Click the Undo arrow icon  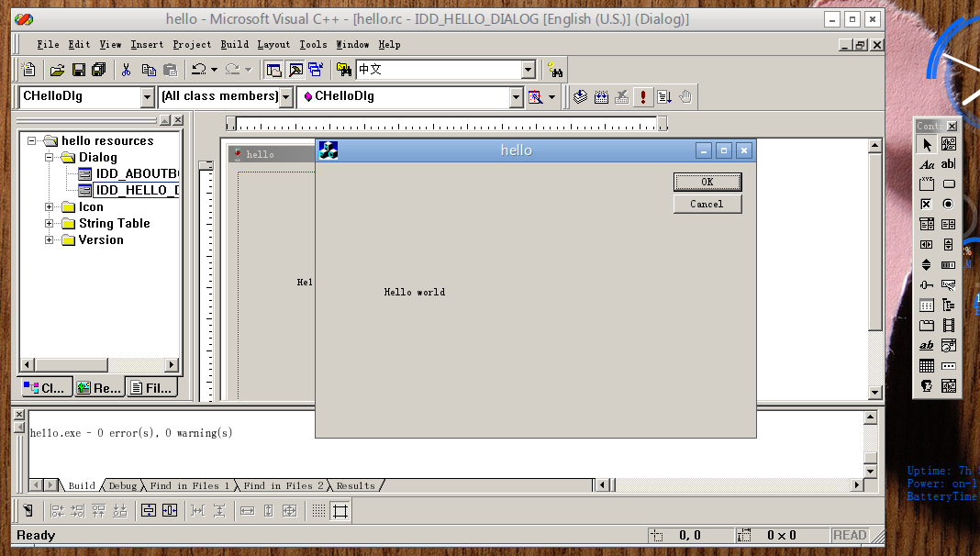199,70
